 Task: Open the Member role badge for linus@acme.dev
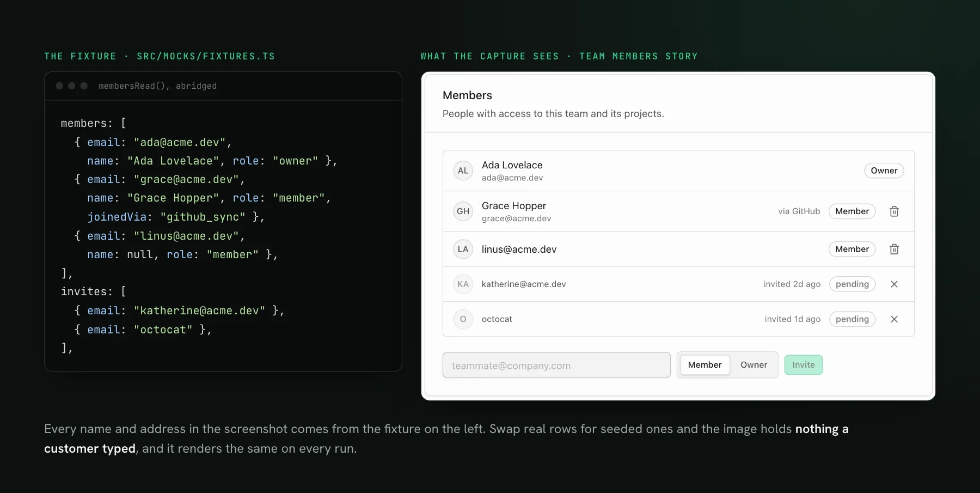852,249
